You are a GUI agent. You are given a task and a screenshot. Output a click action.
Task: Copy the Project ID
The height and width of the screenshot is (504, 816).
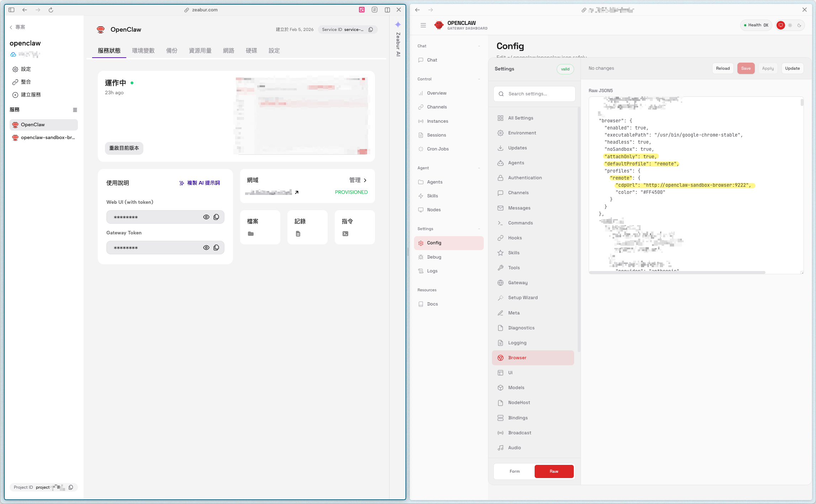[x=71, y=487]
